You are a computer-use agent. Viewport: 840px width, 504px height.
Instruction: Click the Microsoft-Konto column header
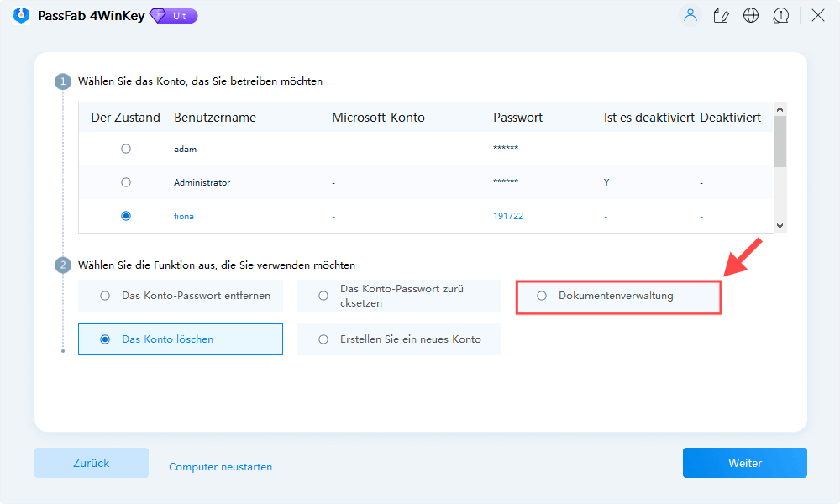[x=378, y=118]
